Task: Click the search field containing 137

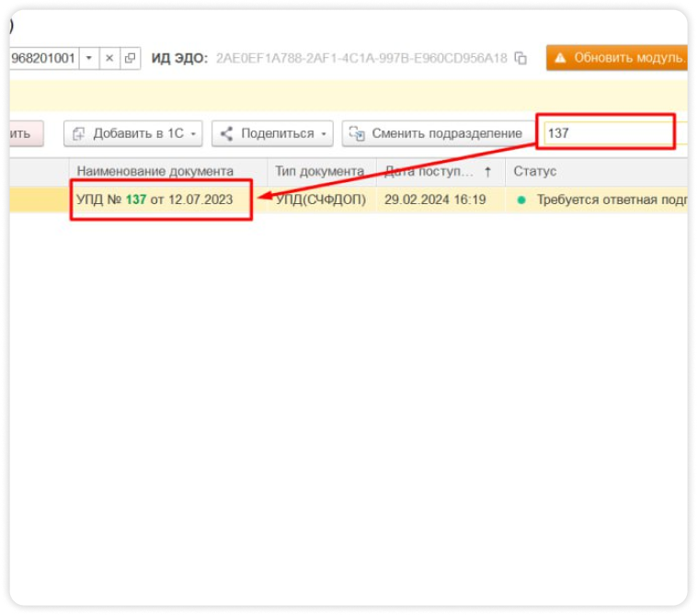Action: pyautogui.click(x=607, y=133)
